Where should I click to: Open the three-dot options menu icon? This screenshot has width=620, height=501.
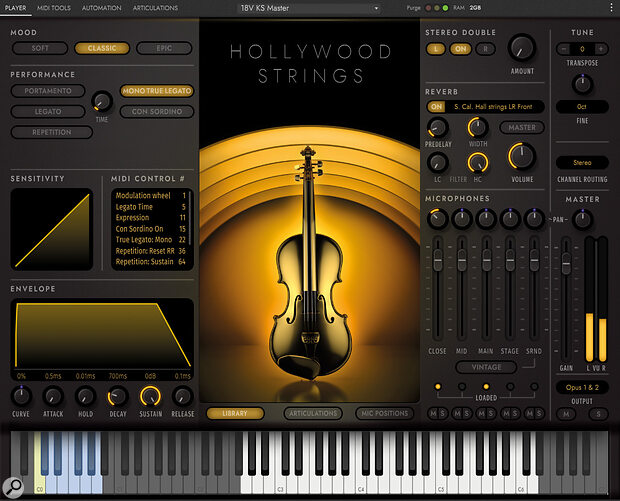point(611,8)
